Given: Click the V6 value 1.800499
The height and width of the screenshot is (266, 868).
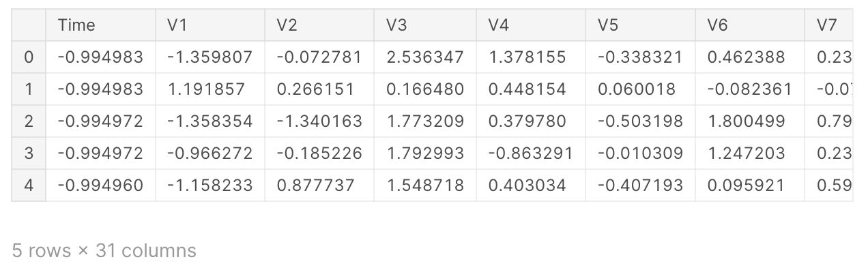Looking at the screenshot, I should (747, 121).
